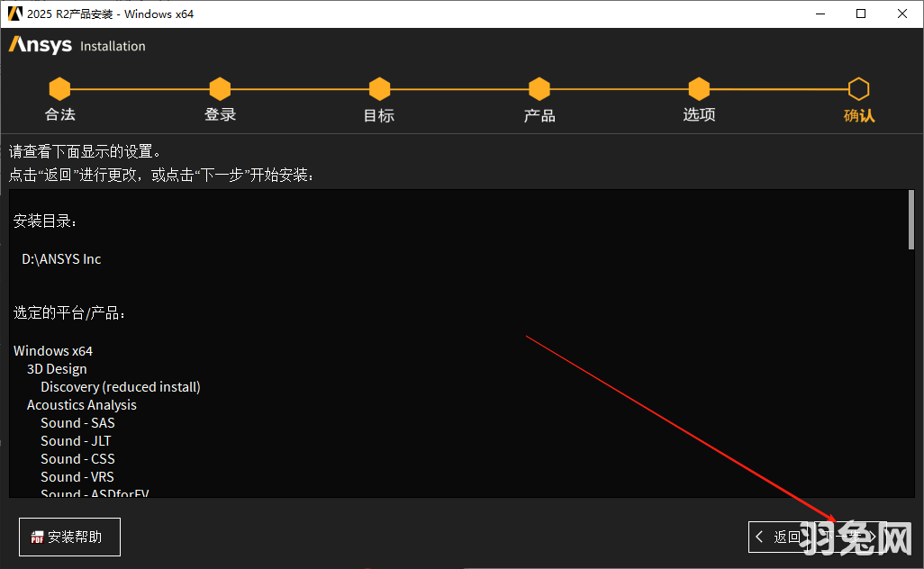Select the Acoustics Analysis category
Viewport: 924px width, 569px height.
pyautogui.click(x=81, y=404)
